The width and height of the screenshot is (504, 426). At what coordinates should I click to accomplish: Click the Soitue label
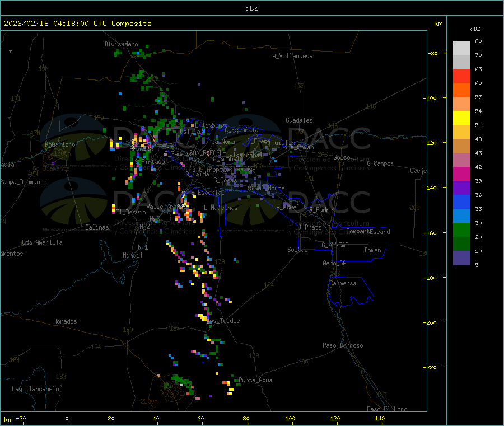pyautogui.click(x=297, y=250)
